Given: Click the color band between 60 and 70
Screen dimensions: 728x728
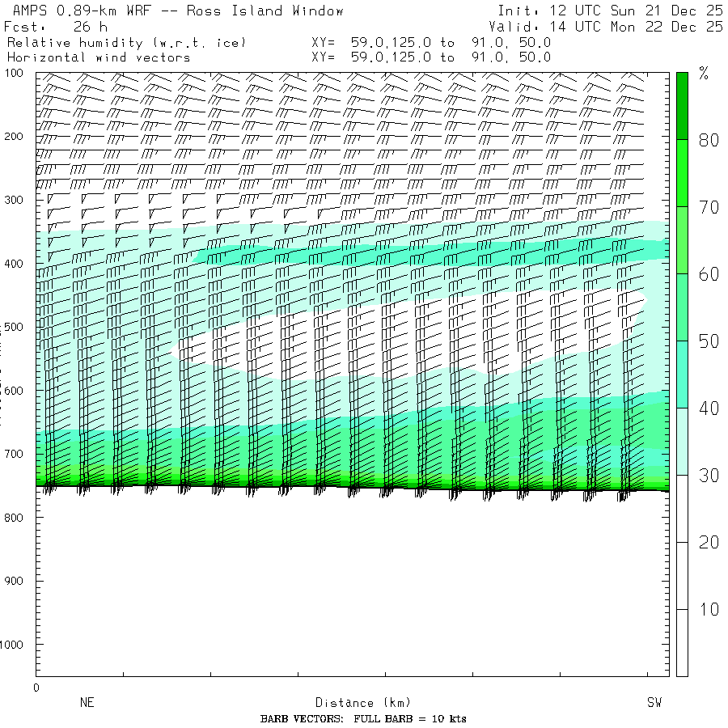Looking at the screenshot, I should tap(682, 239).
